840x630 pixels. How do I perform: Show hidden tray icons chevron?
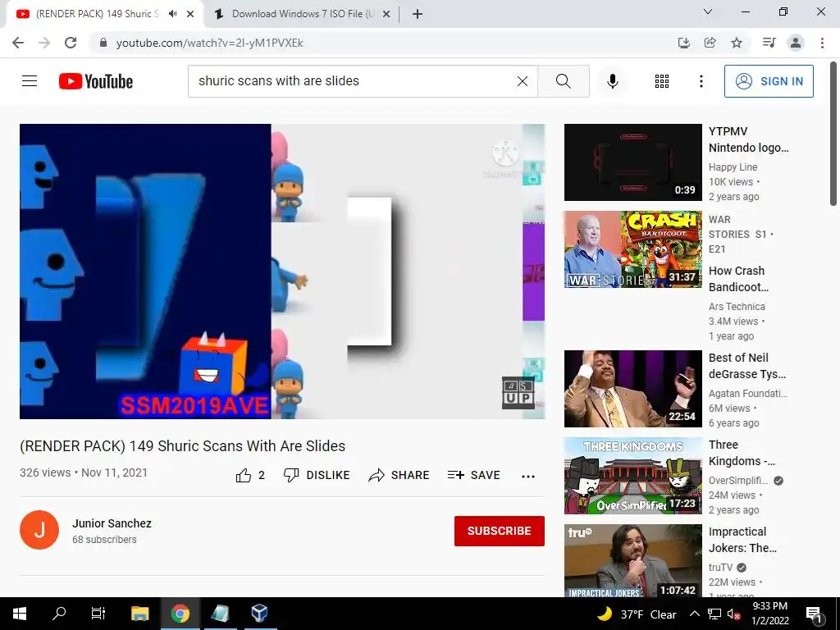pyautogui.click(x=694, y=614)
